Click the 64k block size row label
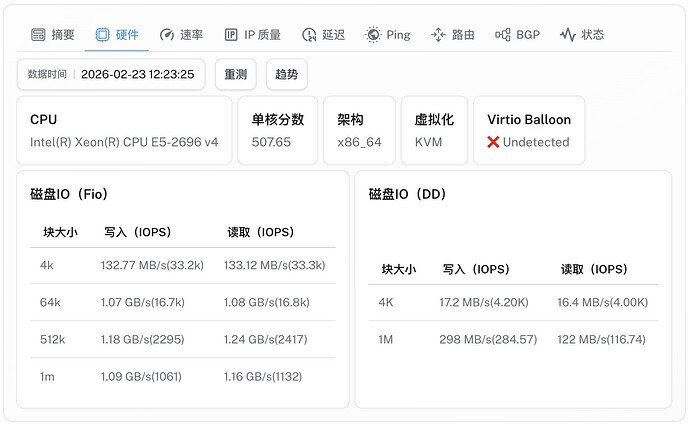Viewport: 690px width, 427px height. [50, 302]
